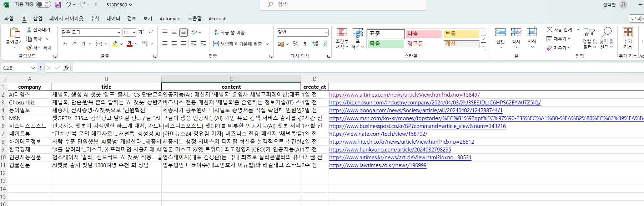Viewport: 644px width, 206px height.
Task: Open Conditional Formatting (조건부 서식)
Action: (342, 38)
